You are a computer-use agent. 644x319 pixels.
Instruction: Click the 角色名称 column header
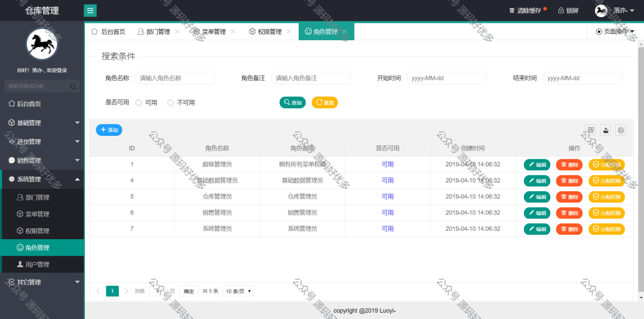[x=217, y=148]
